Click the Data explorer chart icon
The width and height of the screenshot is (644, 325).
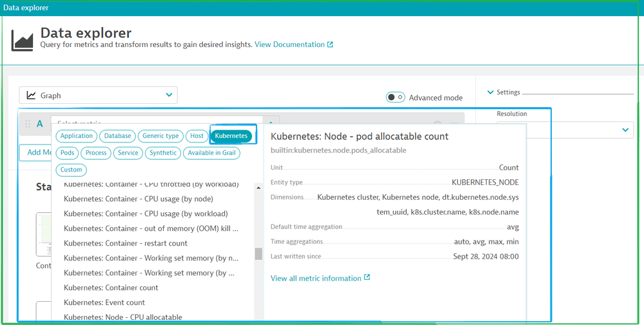pyautogui.click(x=23, y=40)
